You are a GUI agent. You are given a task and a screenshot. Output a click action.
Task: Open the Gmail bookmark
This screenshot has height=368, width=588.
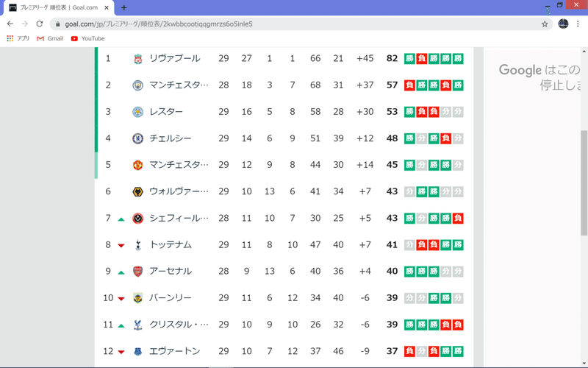[50, 38]
